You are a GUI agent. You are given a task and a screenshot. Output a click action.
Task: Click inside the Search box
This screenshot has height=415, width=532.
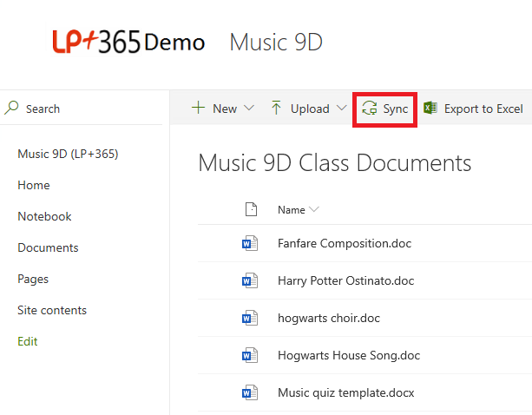(x=81, y=109)
